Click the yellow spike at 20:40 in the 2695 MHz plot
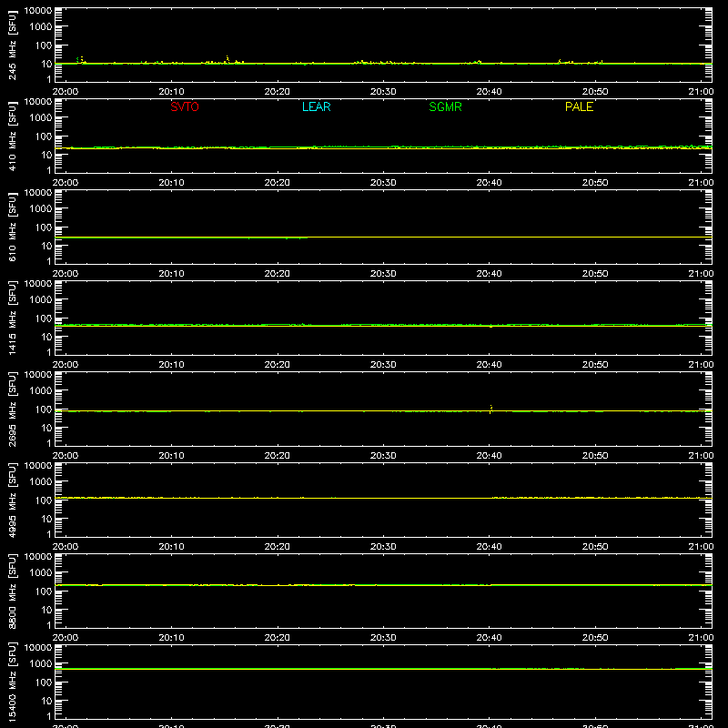The image size is (728, 728). coord(490,409)
